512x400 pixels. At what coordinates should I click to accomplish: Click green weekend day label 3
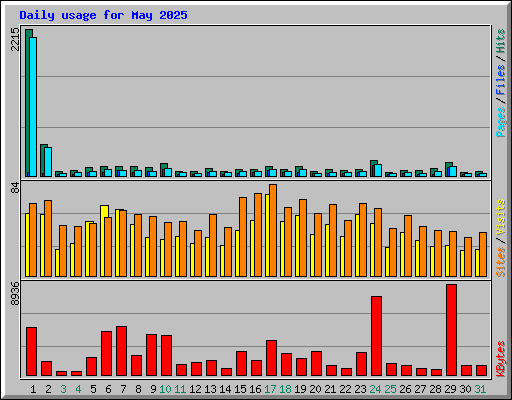[x=63, y=389]
